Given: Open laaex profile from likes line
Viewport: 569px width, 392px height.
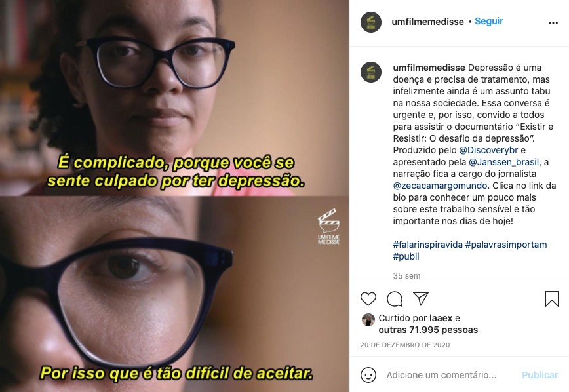Looking at the screenshot, I should 441,319.
